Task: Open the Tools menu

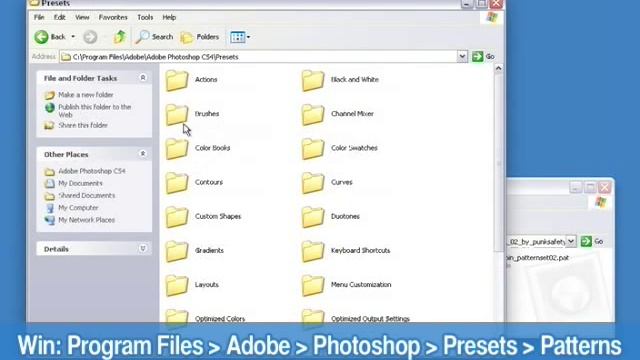Action: click(x=145, y=17)
